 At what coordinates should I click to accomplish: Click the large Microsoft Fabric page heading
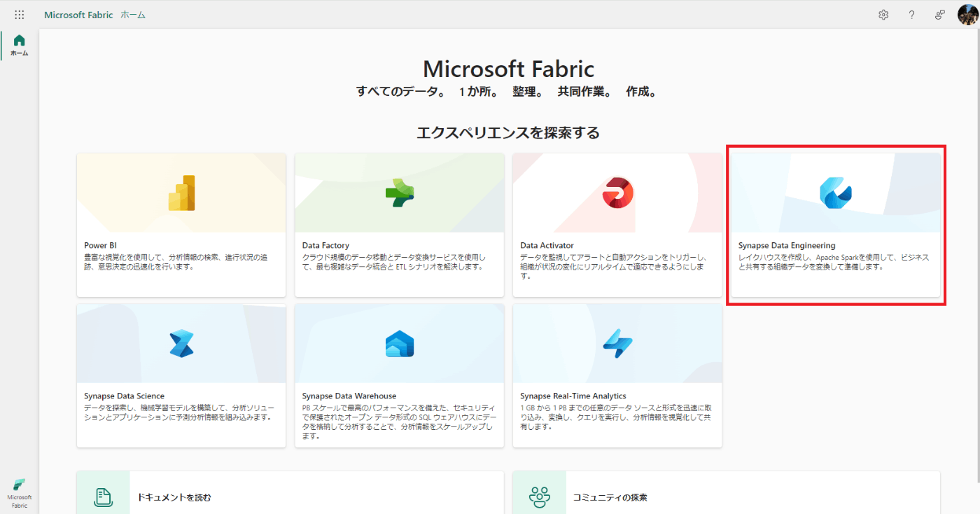[x=508, y=69]
